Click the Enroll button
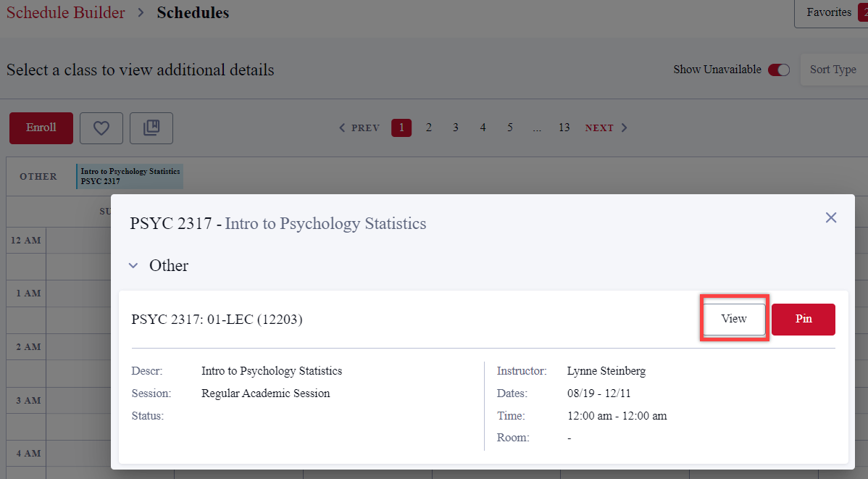The image size is (868, 479). [41, 128]
